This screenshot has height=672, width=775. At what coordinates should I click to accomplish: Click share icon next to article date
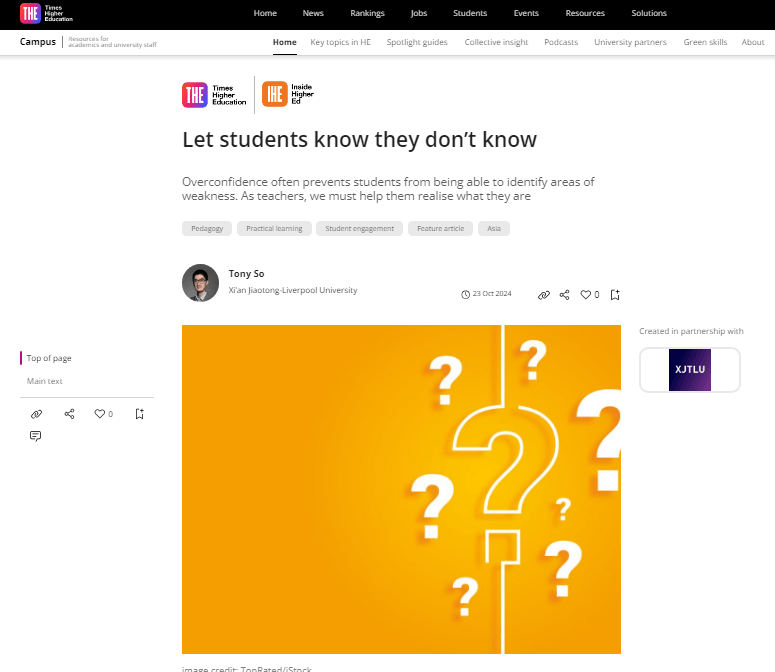point(565,295)
